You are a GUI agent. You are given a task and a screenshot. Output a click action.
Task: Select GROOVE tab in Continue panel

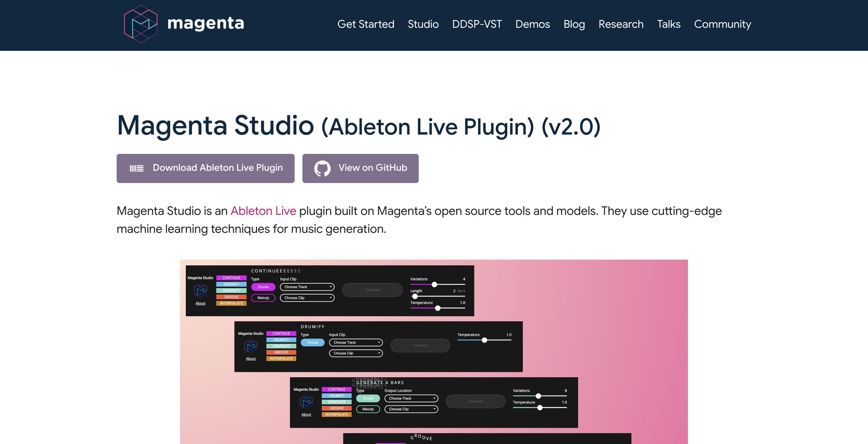point(231,297)
